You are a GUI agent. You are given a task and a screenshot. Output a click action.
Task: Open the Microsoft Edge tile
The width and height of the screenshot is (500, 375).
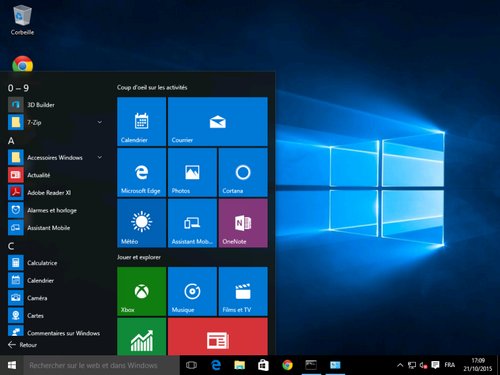click(x=142, y=172)
